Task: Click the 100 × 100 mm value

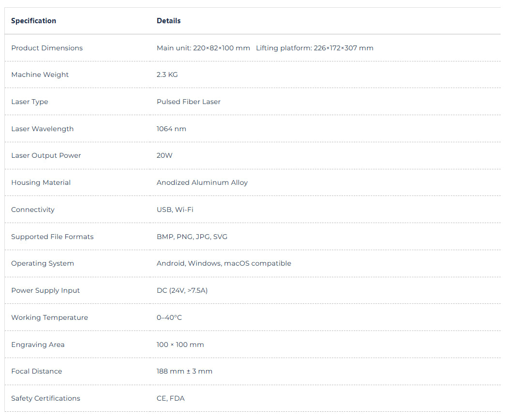Action: click(180, 345)
